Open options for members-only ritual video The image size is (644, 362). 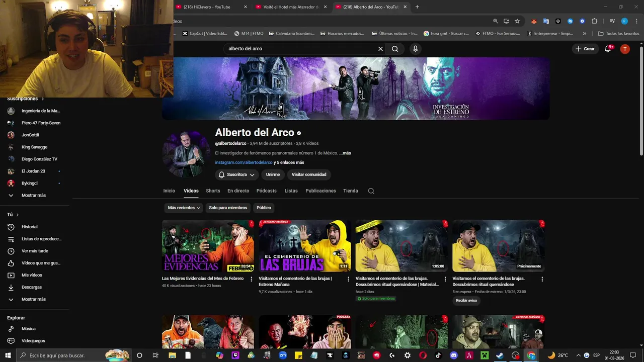[x=445, y=279]
